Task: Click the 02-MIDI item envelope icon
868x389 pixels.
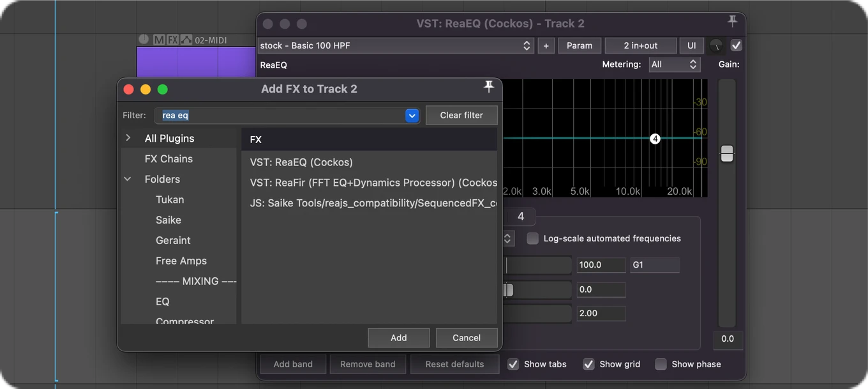Action: coord(186,40)
